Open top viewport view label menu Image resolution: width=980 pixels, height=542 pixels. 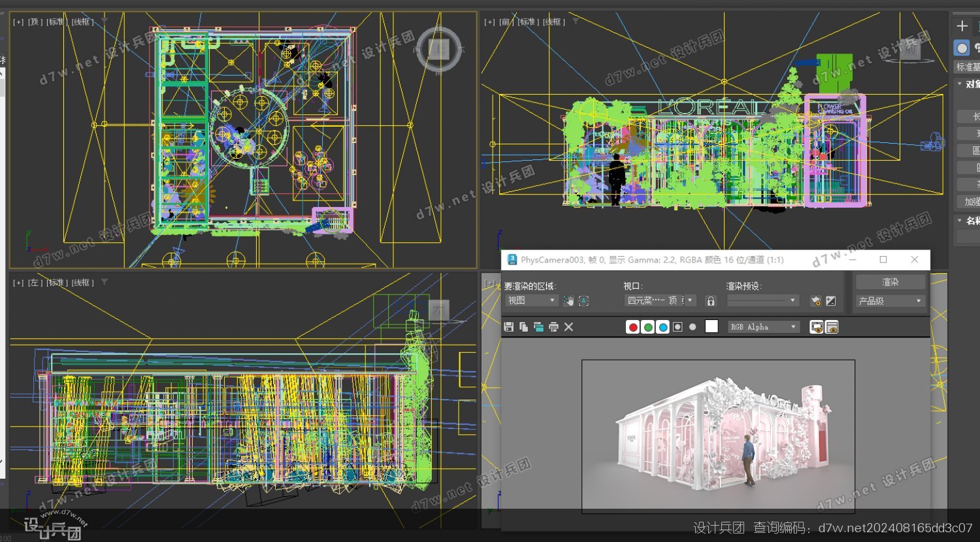35,22
